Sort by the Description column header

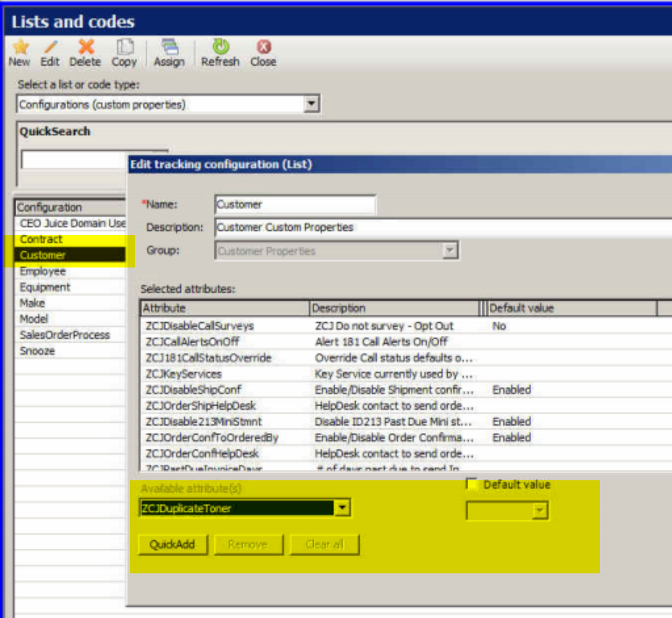point(394,308)
